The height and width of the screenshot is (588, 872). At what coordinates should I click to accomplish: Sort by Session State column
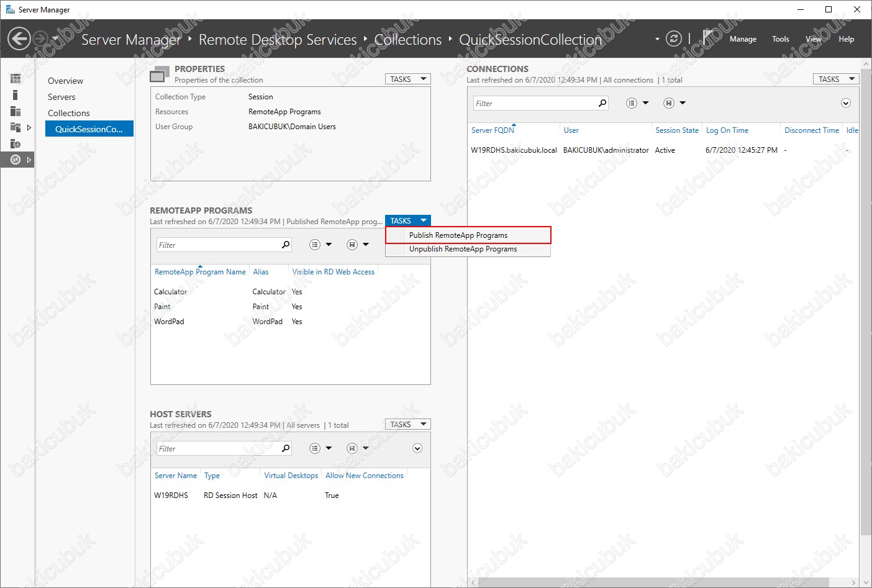tap(677, 130)
